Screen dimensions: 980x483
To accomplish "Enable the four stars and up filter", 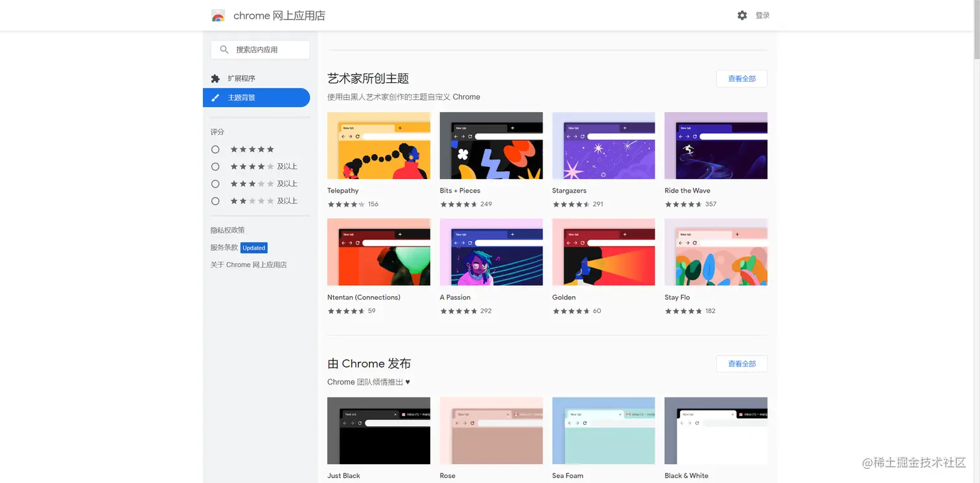I will point(215,166).
